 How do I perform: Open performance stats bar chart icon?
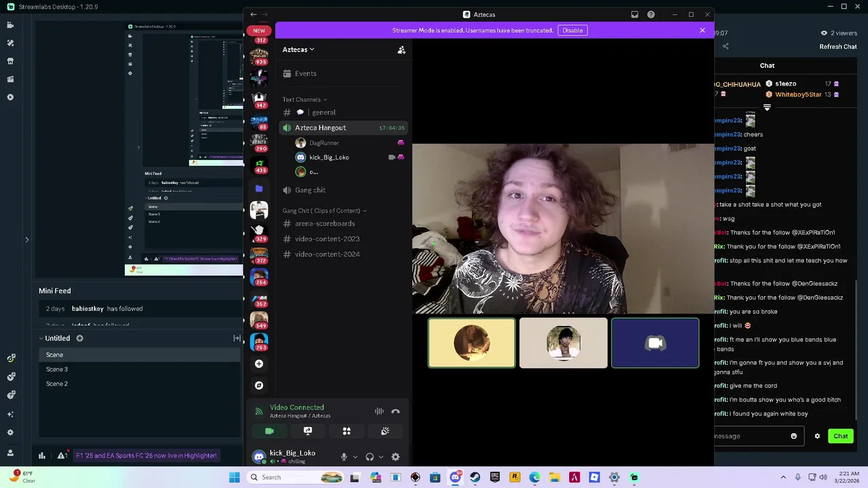click(x=42, y=455)
